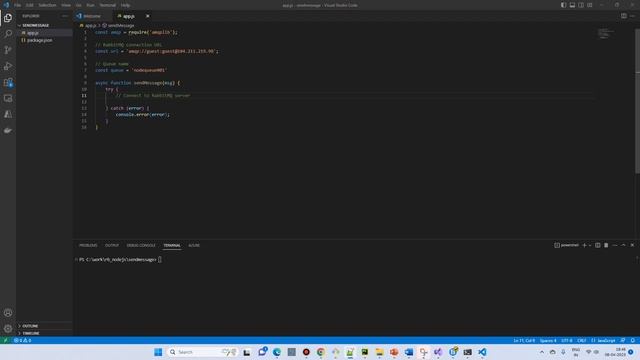Maximize terminal panel size with chevron
Screen dimensions: 640x360
click(x=623, y=245)
